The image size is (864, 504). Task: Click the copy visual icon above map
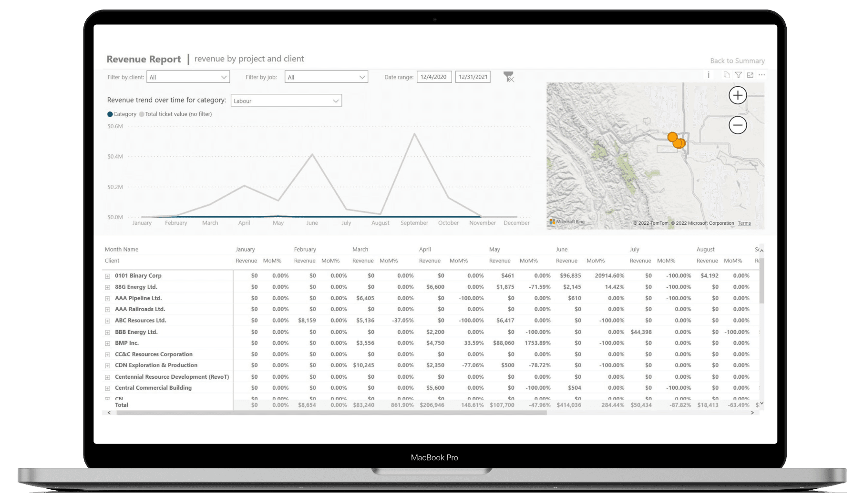tap(727, 75)
